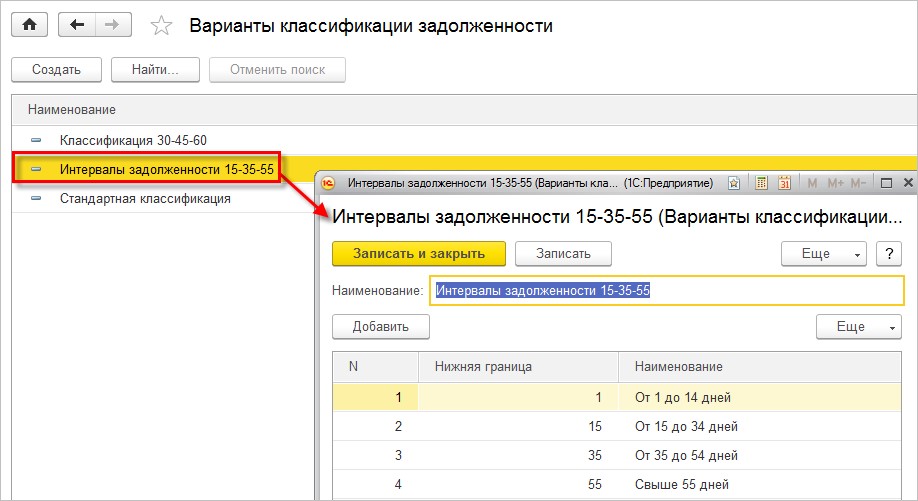918x501 pixels.
Task: Open help with the ? button
Action: tap(889, 253)
